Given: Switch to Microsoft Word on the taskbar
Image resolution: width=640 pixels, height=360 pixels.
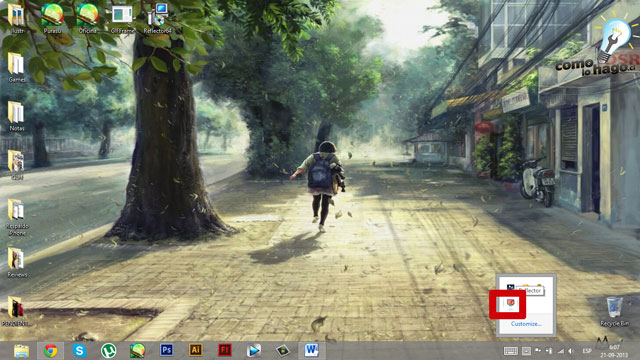Looking at the screenshot, I should point(311,350).
